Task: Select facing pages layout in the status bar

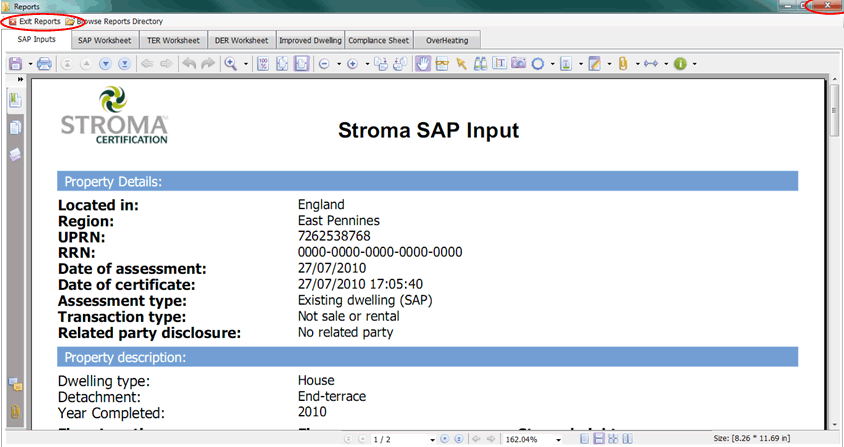Action: point(627,439)
